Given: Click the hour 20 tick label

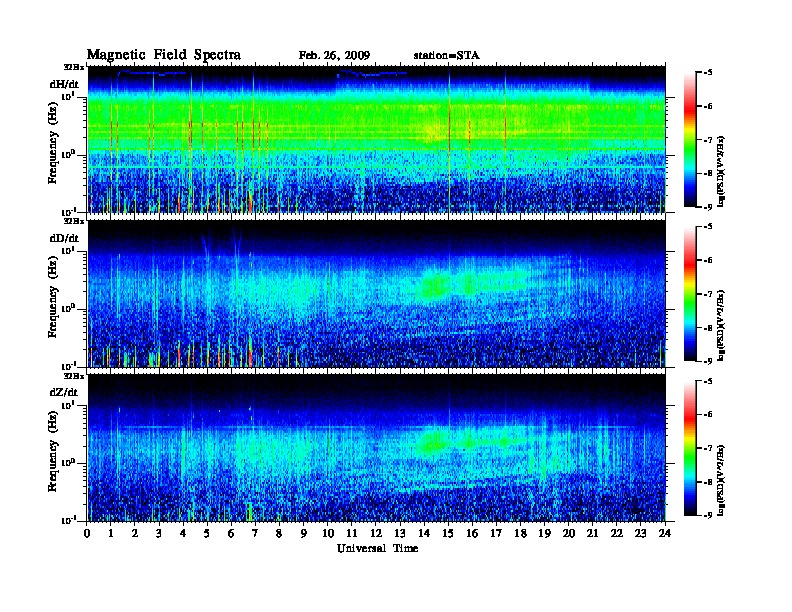Looking at the screenshot, I should (569, 533).
